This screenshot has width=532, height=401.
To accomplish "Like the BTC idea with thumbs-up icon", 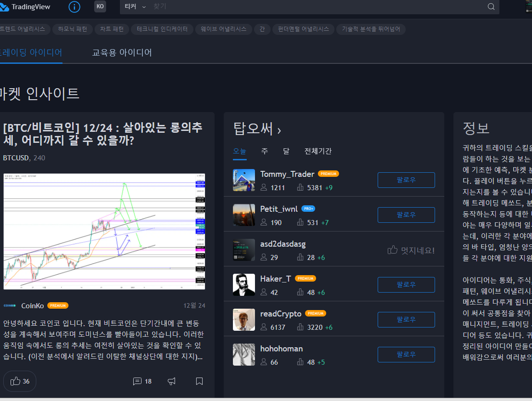I will [20, 381].
